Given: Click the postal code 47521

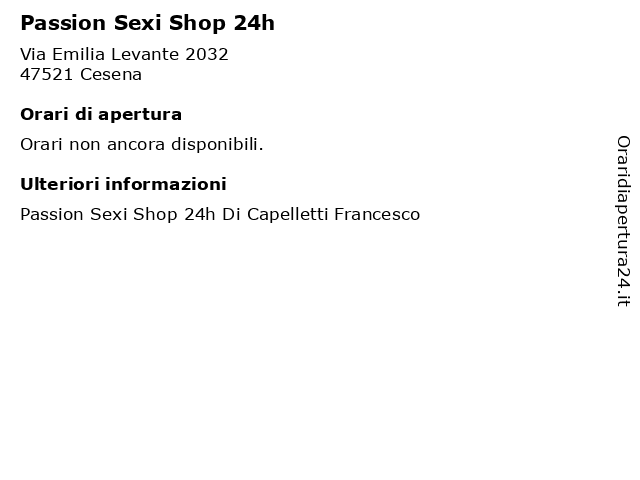Looking at the screenshot, I should pyautogui.click(x=47, y=74).
